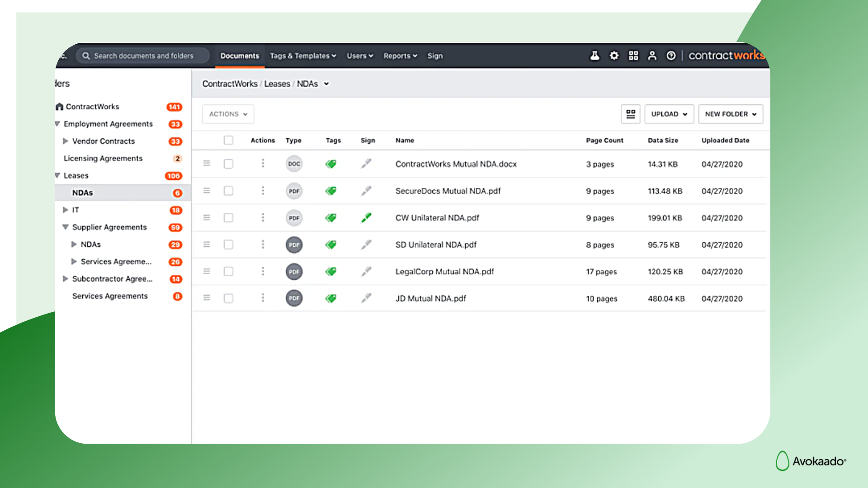The height and width of the screenshot is (488, 868).
Task: Open actions menu for SD Unilateral NDA.pdf
Action: 263,244
